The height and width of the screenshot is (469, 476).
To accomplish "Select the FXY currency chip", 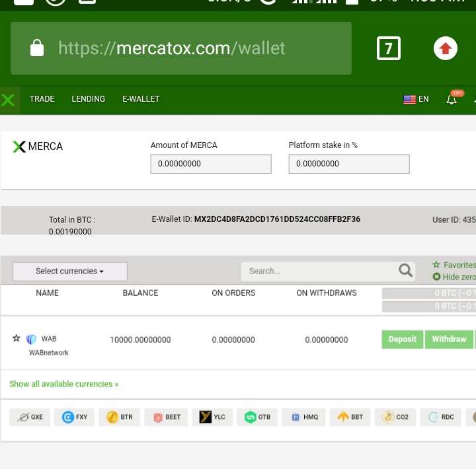I will tap(74, 417).
